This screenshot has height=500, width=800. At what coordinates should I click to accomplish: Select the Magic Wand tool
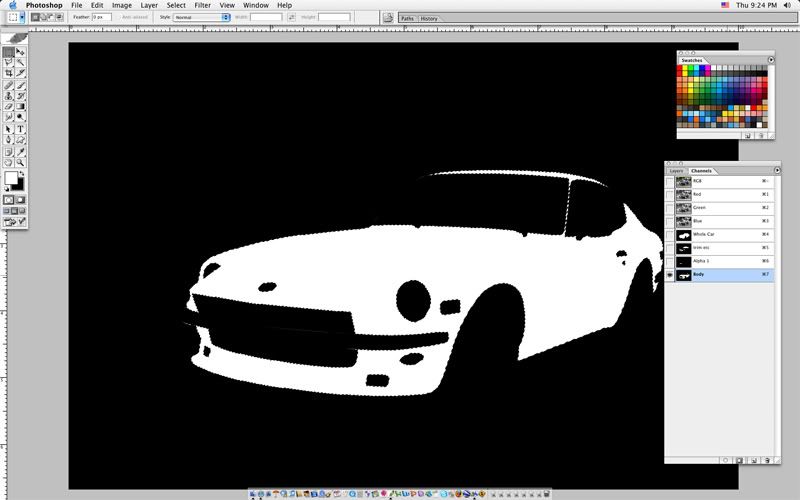pyautogui.click(x=20, y=62)
